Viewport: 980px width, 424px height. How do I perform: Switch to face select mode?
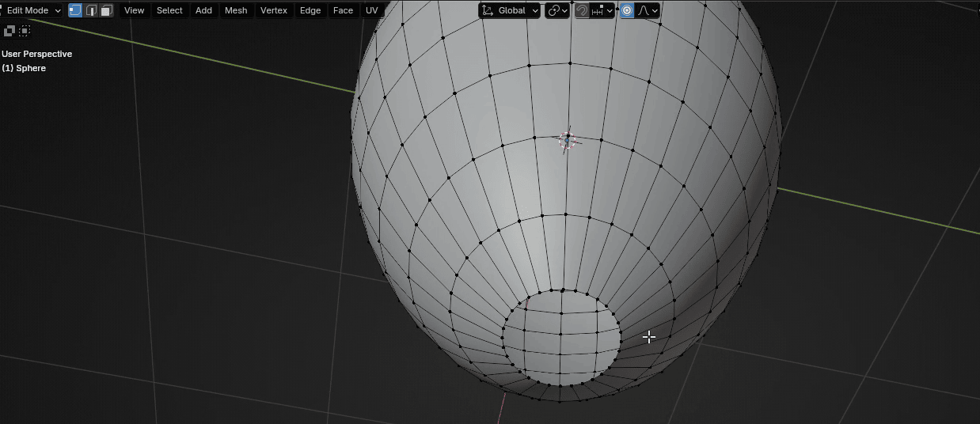click(106, 10)
